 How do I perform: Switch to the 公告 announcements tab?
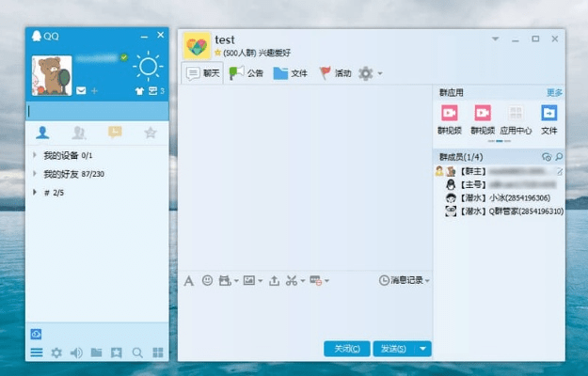point(246,73)
